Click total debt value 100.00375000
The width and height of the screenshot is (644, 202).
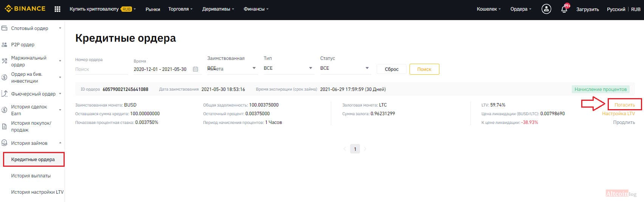[x=264, y=105]
